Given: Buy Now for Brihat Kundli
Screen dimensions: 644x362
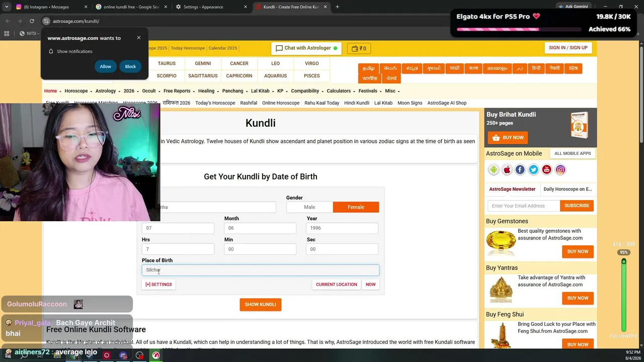Looking at the screenshot, I should pos(508,138).
